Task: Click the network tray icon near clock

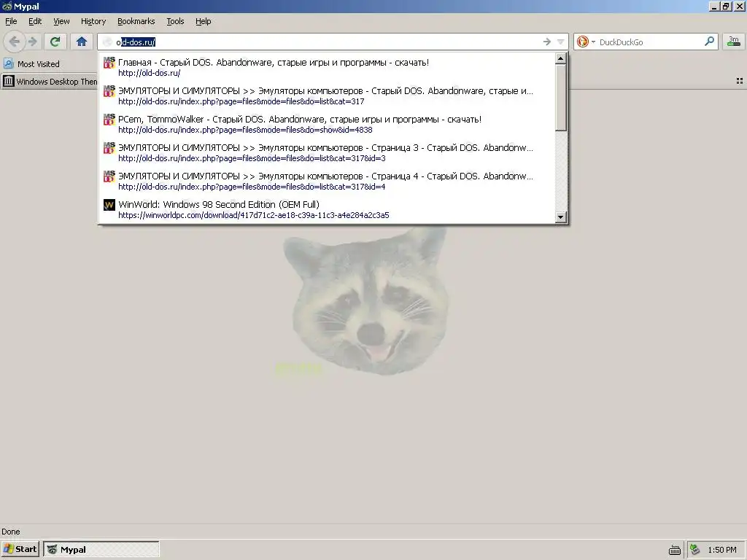Action: [695, 550]
